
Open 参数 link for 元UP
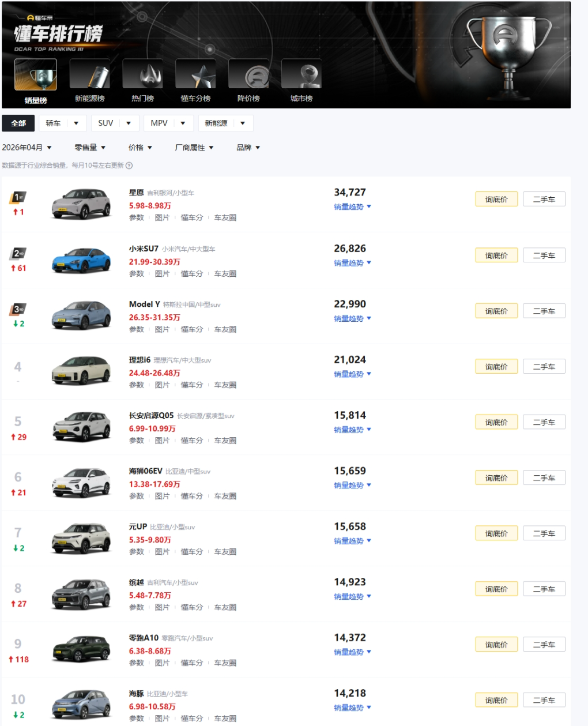tap(137, 551)
